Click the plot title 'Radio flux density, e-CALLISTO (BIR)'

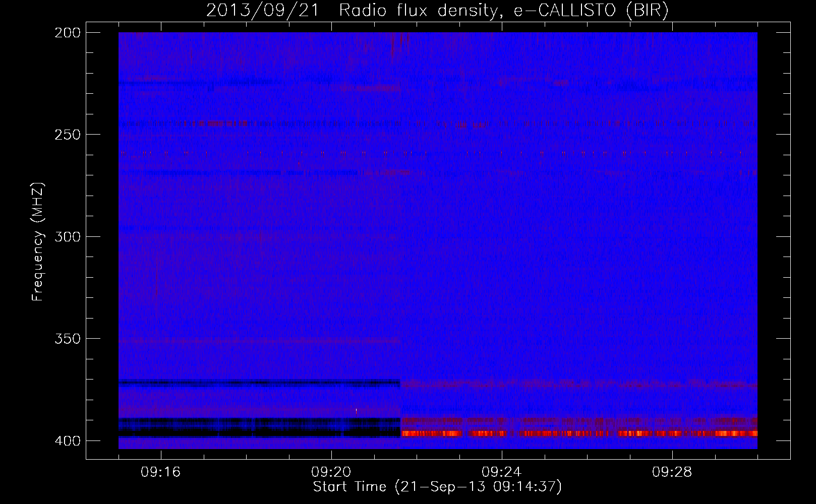(x=503, y=10)
